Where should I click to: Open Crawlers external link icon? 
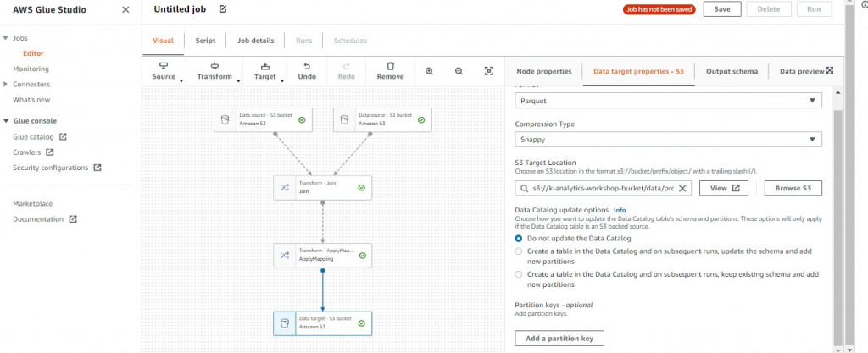(x=50, y=152)
